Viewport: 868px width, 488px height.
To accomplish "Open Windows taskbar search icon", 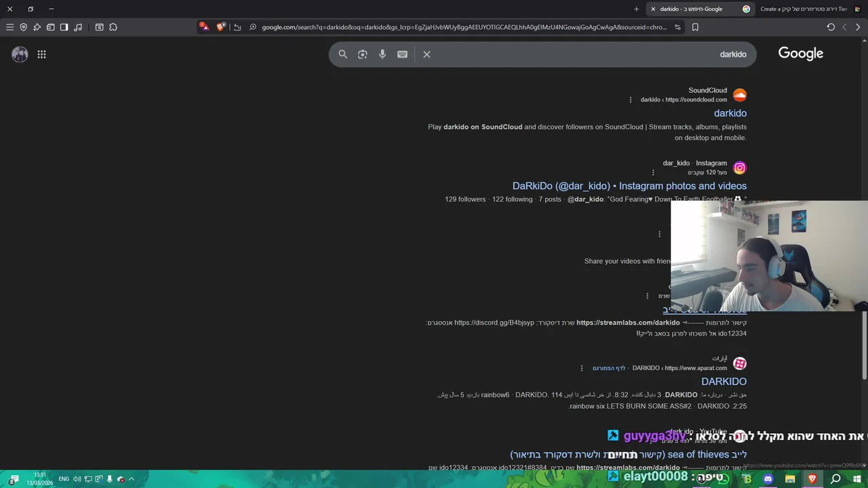I will [835, 479].
